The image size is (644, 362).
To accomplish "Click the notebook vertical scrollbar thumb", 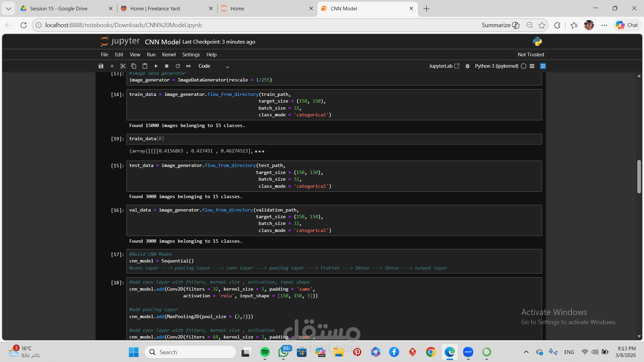I will 639,177.
